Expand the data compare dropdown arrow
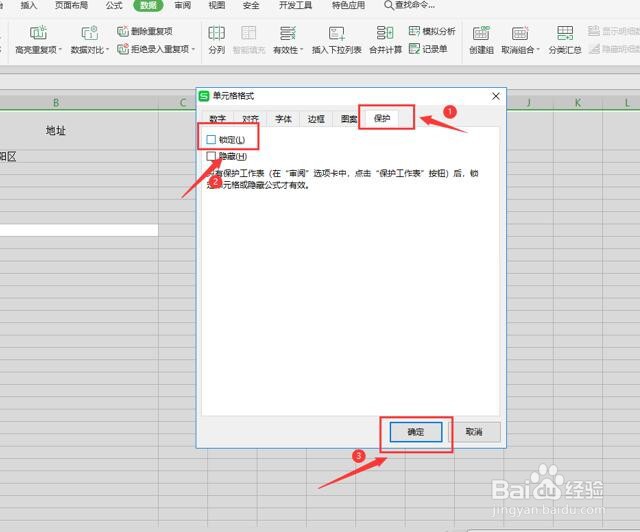The height and width of the screenshot is (532, 640). tap(108, 50)
